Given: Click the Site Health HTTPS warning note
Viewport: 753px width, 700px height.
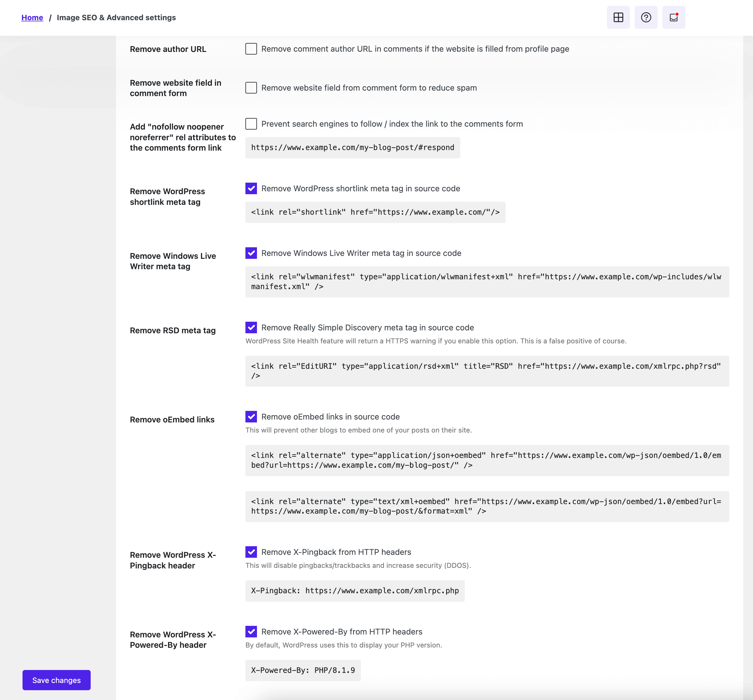Looking at the screenshot, I should point(436,341).
